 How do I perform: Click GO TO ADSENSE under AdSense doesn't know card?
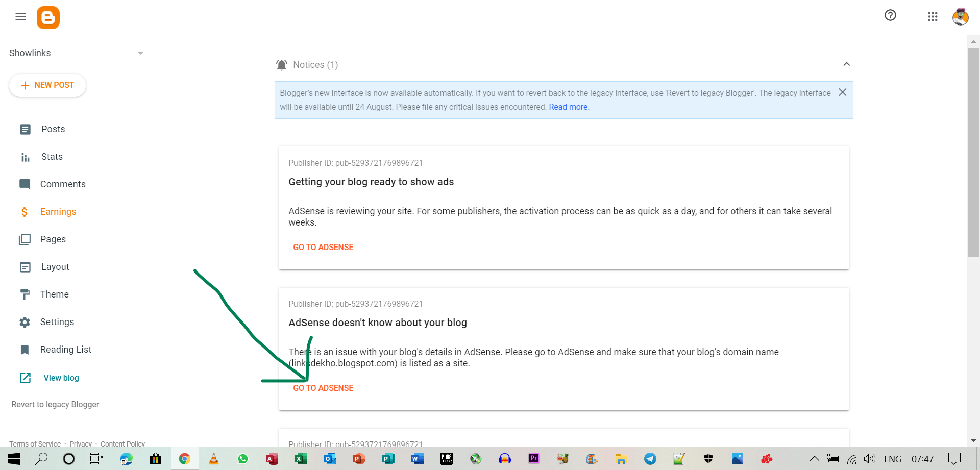pyautogui.click(x=323, y=388)
